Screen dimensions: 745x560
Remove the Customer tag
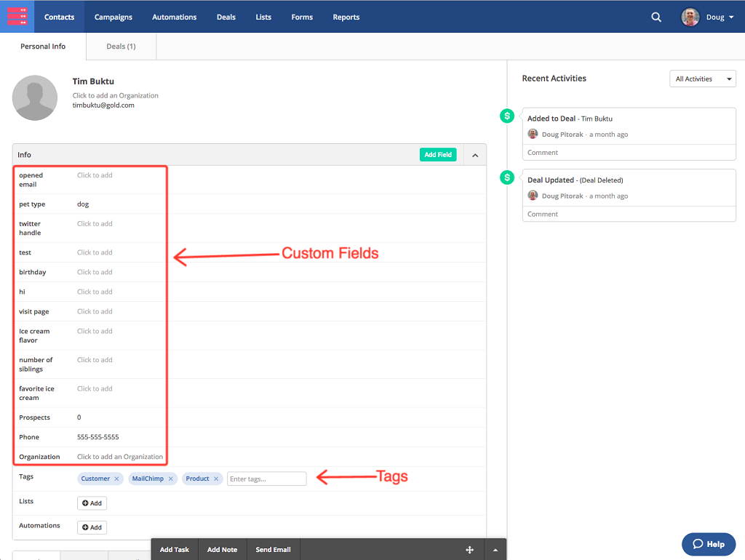point(116,479)
